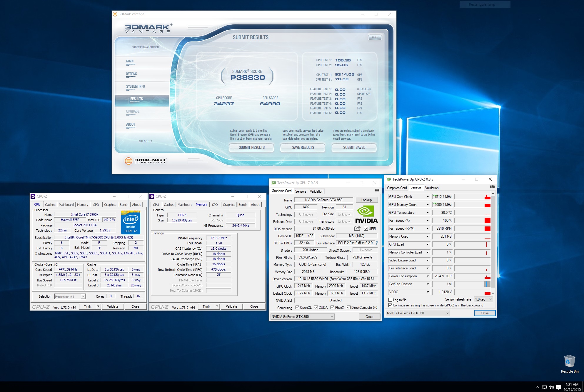Open Tools dropdown arrow in Memory CPU-Z window
Screen dimensions: 584x392
pos(217,306)
